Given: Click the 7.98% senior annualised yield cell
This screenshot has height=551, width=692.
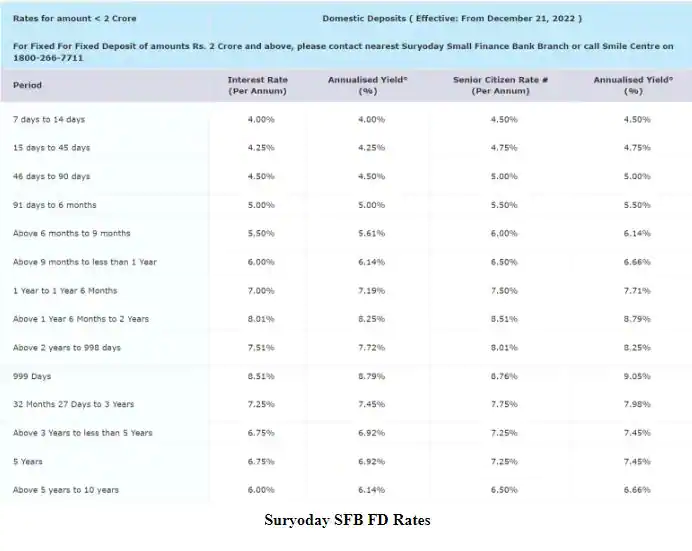Looking at the screenshot, I should coord(637,404).
